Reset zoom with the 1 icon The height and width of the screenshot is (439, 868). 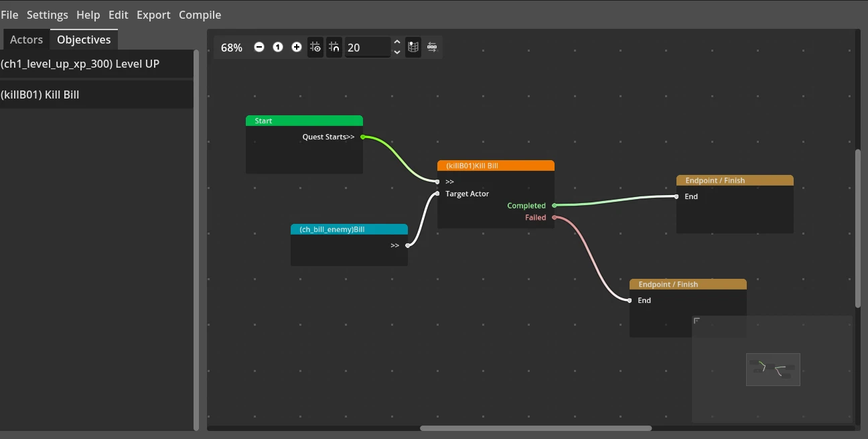(x=278, y=47)
